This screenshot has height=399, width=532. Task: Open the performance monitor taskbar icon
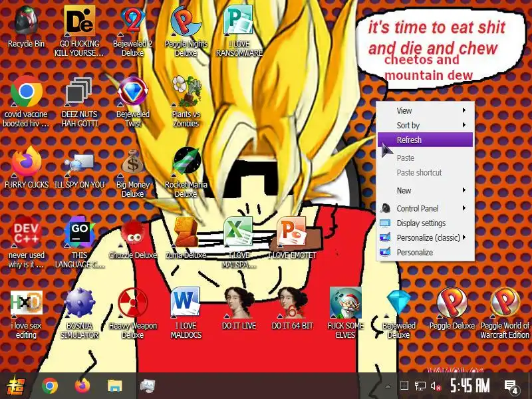point(148,386)
